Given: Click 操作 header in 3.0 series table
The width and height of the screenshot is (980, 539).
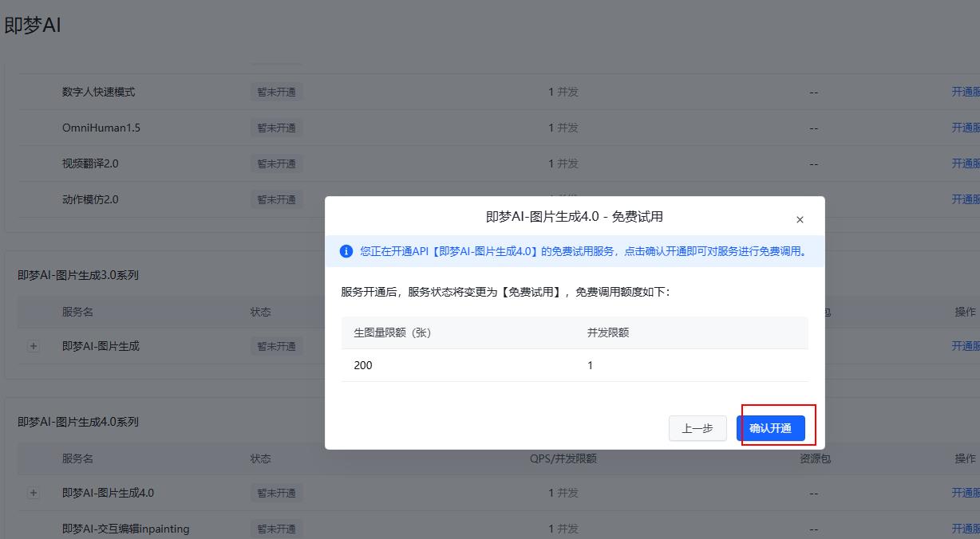Looking at the screenshot, I should [x=965, y=312].
